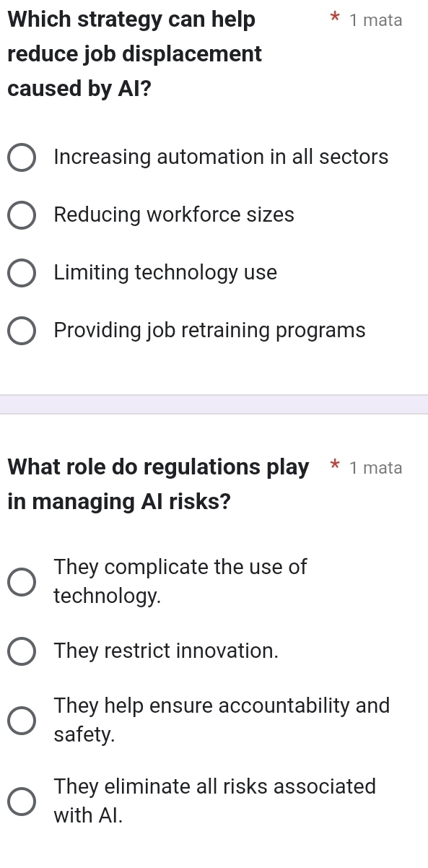Select the answer mentioning retraining programs

point(210,330)
